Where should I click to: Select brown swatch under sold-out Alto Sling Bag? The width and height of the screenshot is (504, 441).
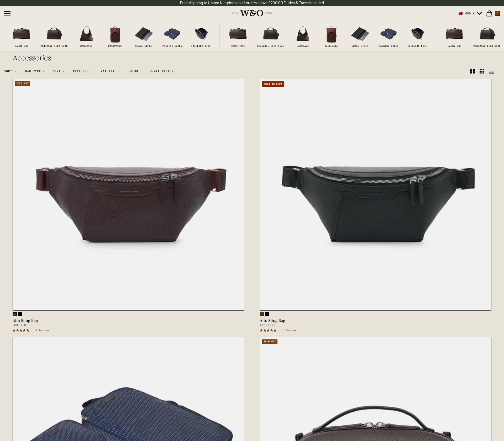tap(15, 314)
